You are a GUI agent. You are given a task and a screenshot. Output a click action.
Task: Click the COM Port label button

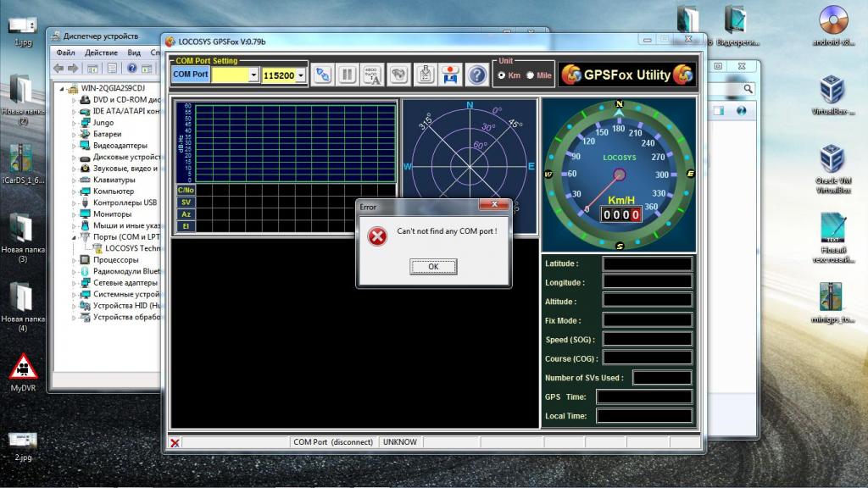point(191,75)
